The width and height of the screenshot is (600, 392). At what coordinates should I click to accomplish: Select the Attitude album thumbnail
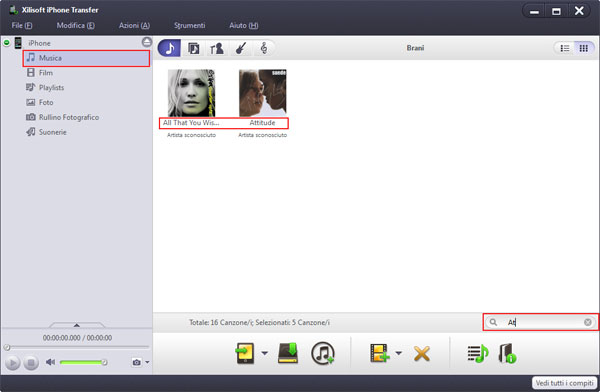262,93
